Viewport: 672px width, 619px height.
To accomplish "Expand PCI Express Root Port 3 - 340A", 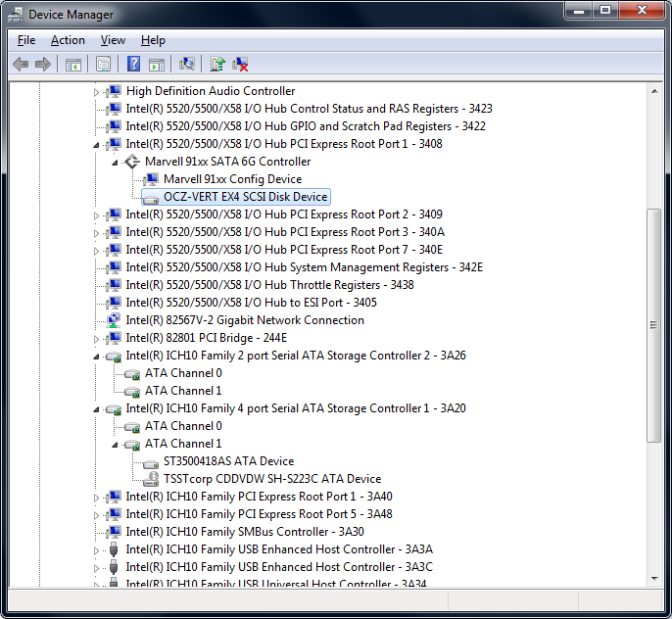I will [x=96, y=232].
